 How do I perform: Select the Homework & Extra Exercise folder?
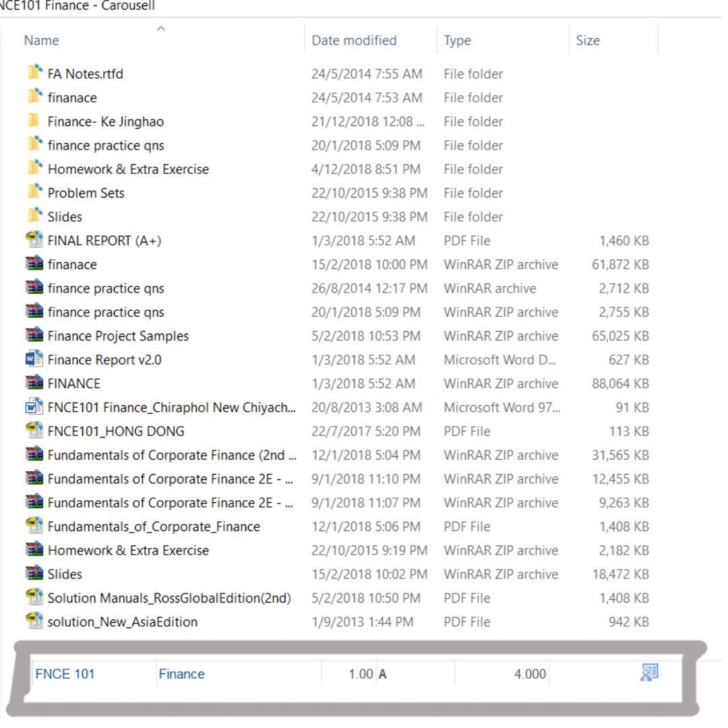pyautogui.click(x=128, y=169)
